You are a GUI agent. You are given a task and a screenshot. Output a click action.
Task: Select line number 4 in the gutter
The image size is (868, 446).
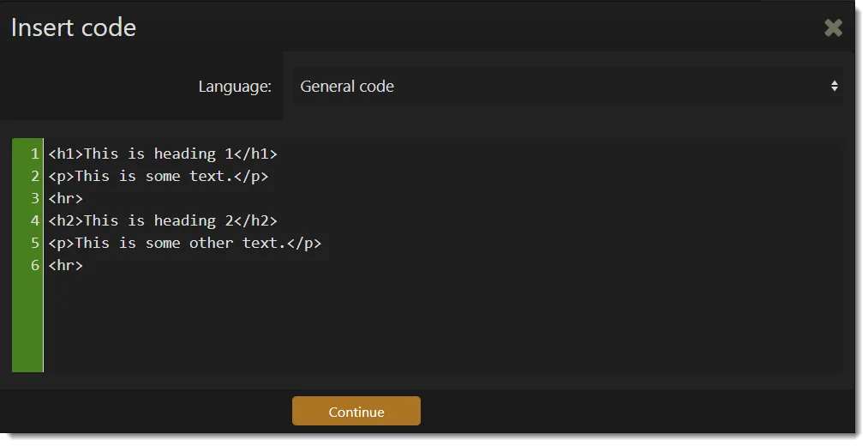(35, 220)
